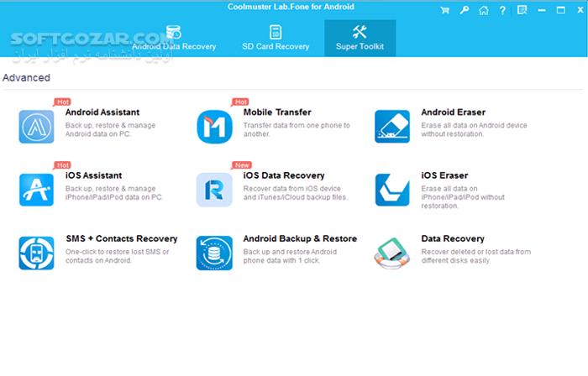
Task: Switch to SD Card Recovery tab
Action: (276, 39)
